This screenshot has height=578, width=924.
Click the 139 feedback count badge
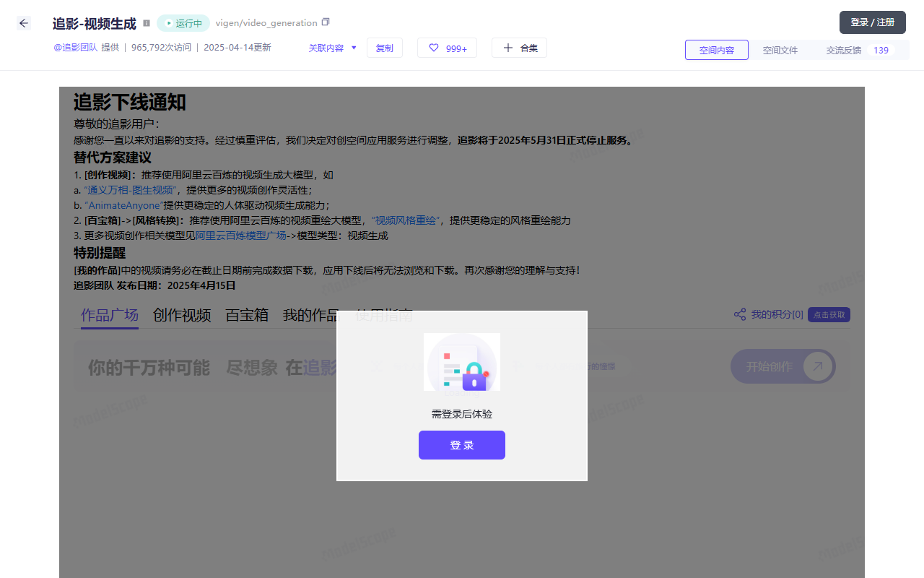click(881, 50)
